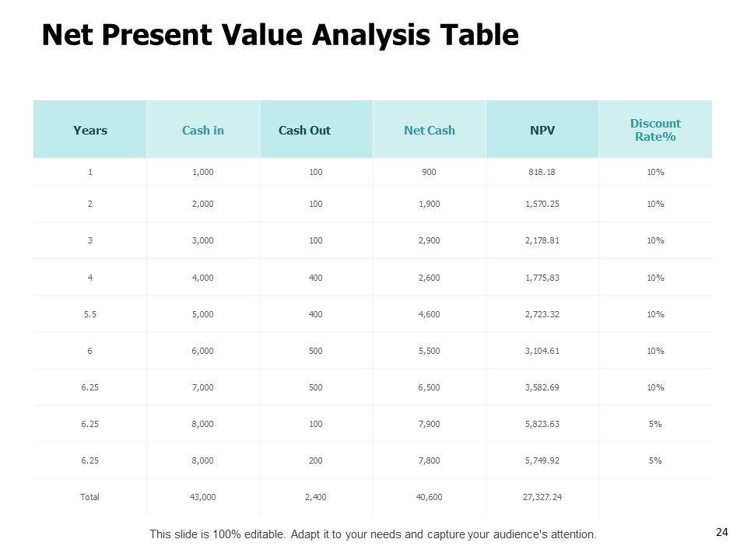Click the NPV value 818.18

coord(542,172)
